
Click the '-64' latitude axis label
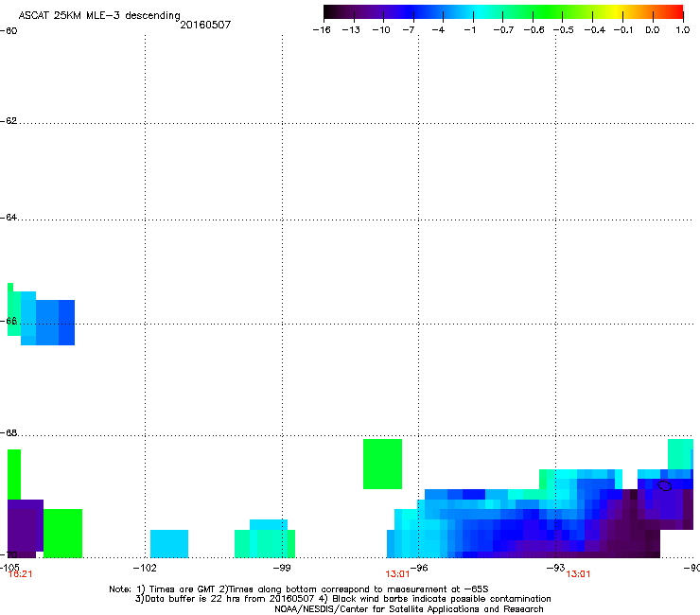coord(9,218)
